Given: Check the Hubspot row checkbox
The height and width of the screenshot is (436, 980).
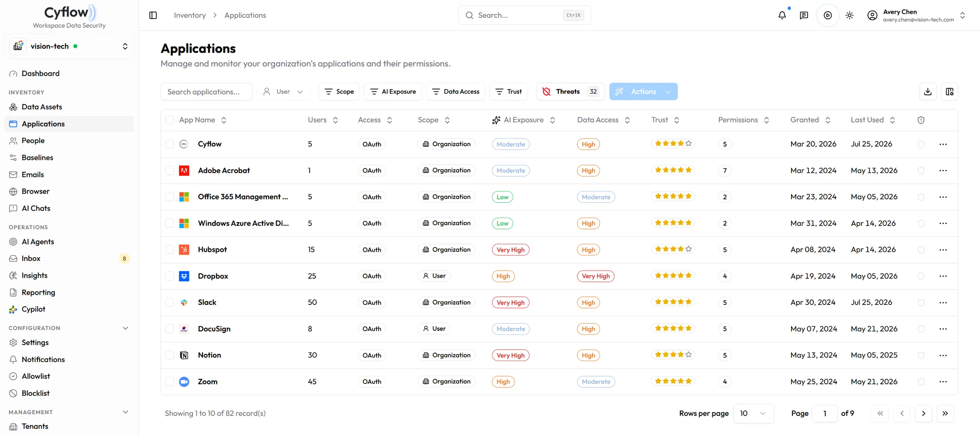Looking at the screenshot, I should point(169,250).
